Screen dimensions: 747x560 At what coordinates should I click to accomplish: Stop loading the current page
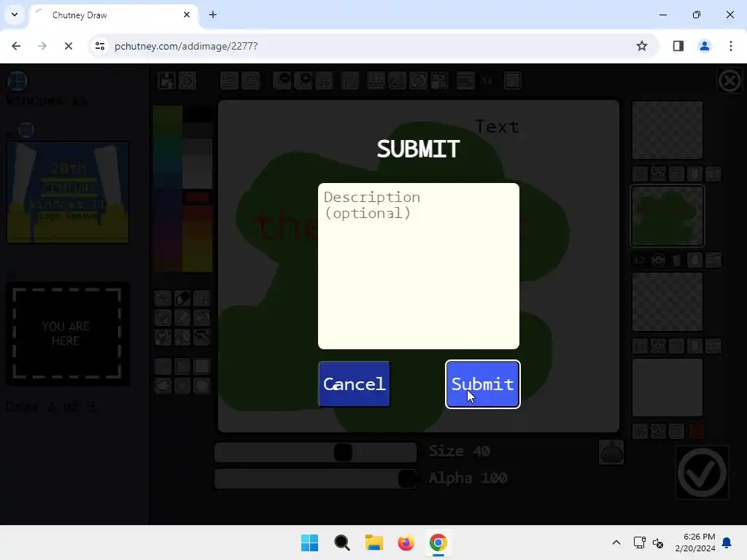pos(68,46)
